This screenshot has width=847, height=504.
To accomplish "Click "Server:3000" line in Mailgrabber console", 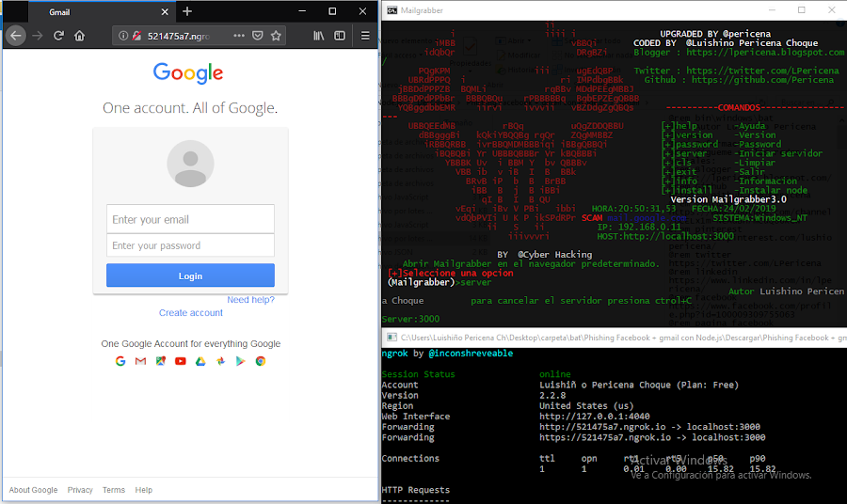I will click(x=410, y=319).
